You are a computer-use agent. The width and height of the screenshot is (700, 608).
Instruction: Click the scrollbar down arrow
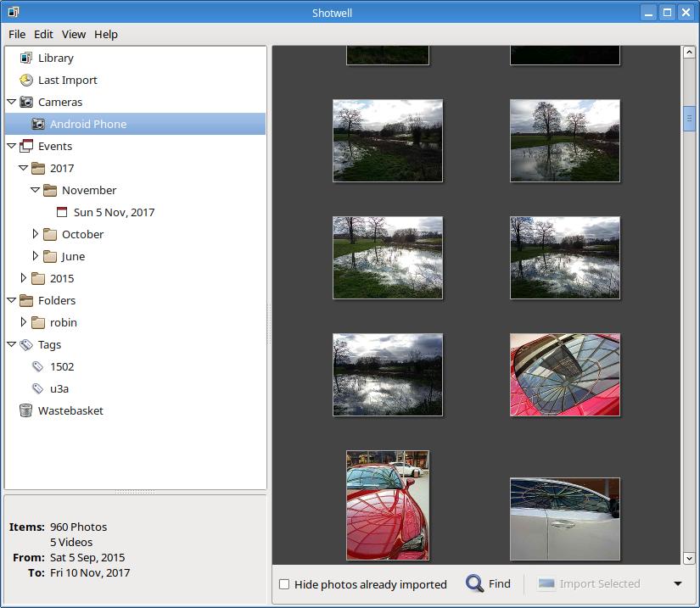(689, 558)
